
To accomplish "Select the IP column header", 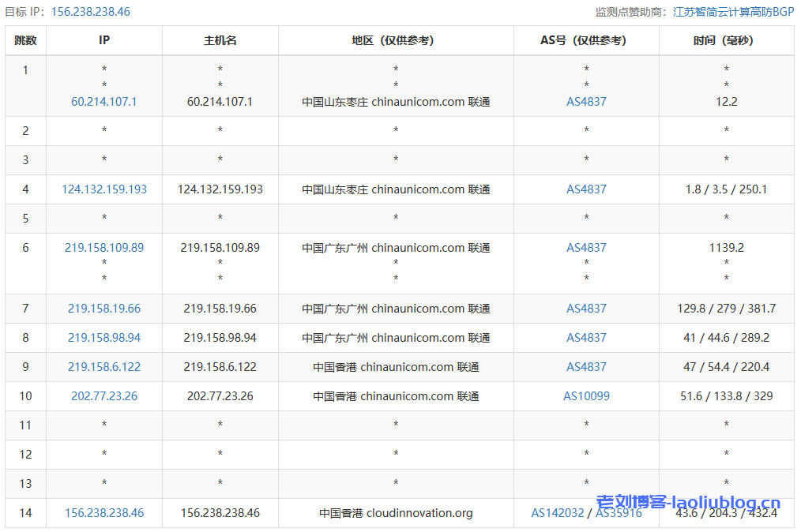I will tap(103, 40).
